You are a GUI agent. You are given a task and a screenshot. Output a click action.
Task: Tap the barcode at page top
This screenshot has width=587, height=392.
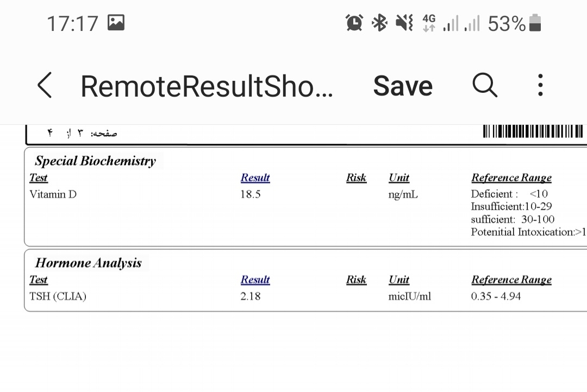pyautogui.click(x=533, y=131)
